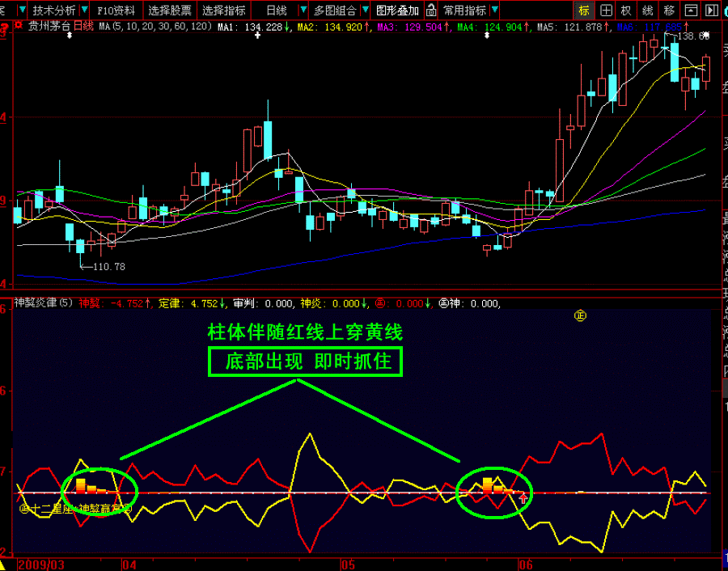Click the 神契炎律(5) indicator name
The image size is (728, 571).
pos(44,303)
